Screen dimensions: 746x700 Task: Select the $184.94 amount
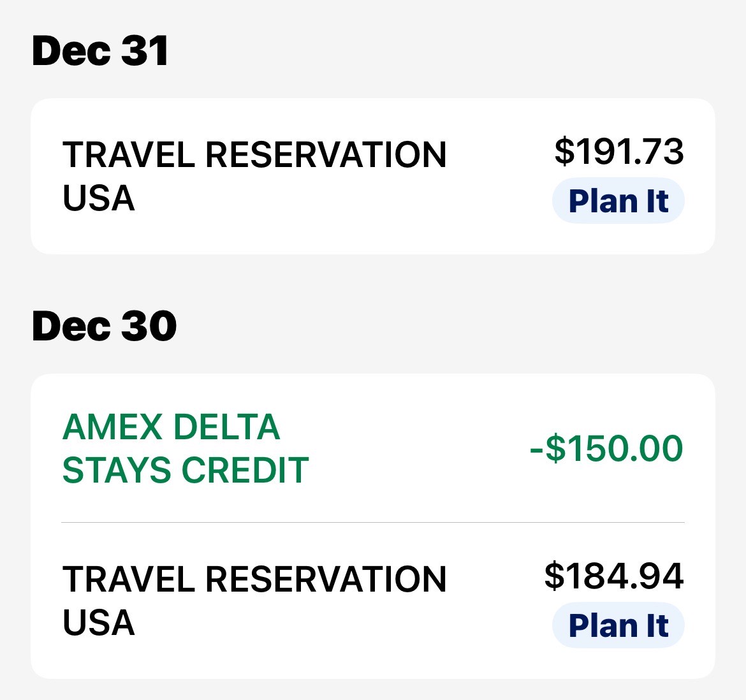click(x=614, y=576)
